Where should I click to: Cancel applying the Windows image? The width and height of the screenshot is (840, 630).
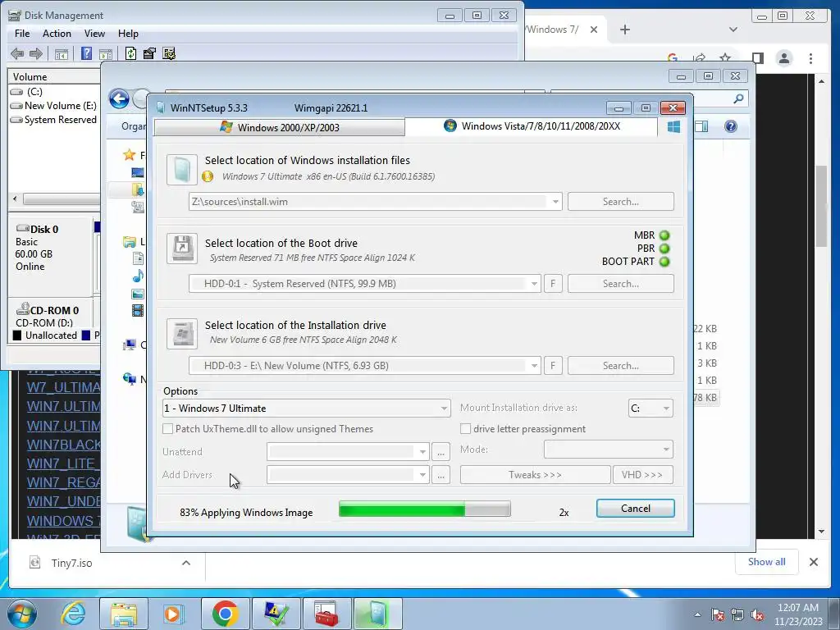pyautogui.click(x=636, y=509)
